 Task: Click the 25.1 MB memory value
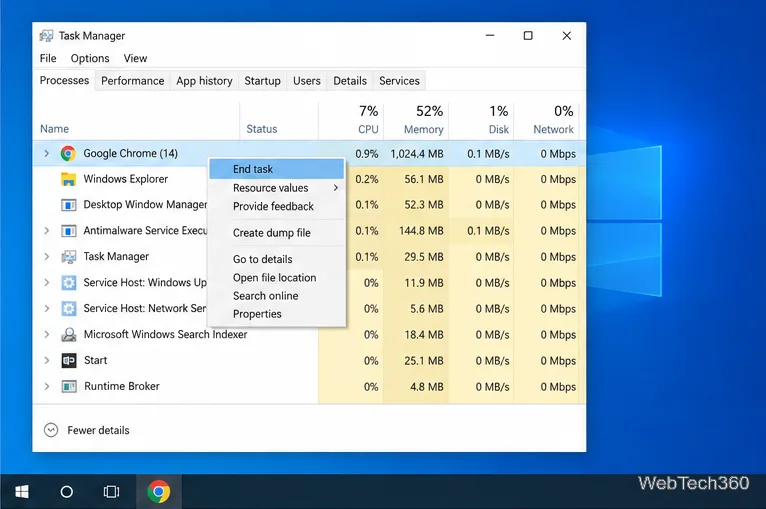point(424,361)
